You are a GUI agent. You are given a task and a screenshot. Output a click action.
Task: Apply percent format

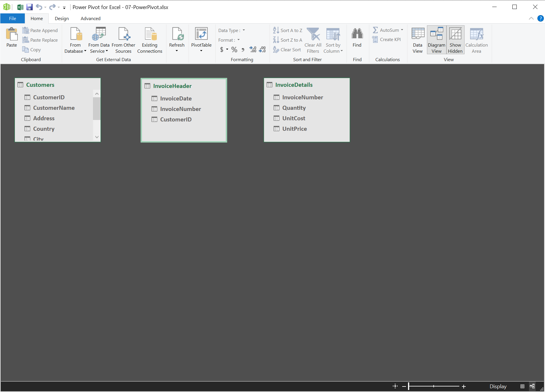click(x=234, y=50)
